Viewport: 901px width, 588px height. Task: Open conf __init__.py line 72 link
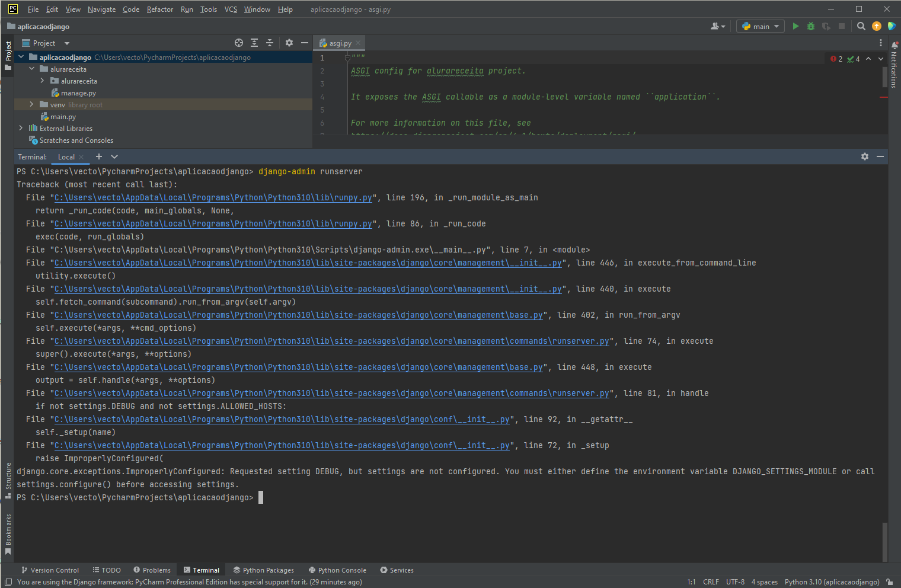[x=282, y=445]
